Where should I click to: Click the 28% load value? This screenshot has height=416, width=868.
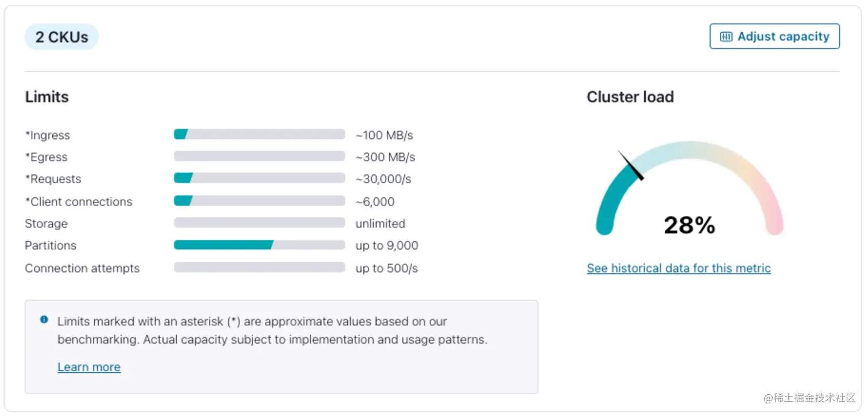coord(689,225)
